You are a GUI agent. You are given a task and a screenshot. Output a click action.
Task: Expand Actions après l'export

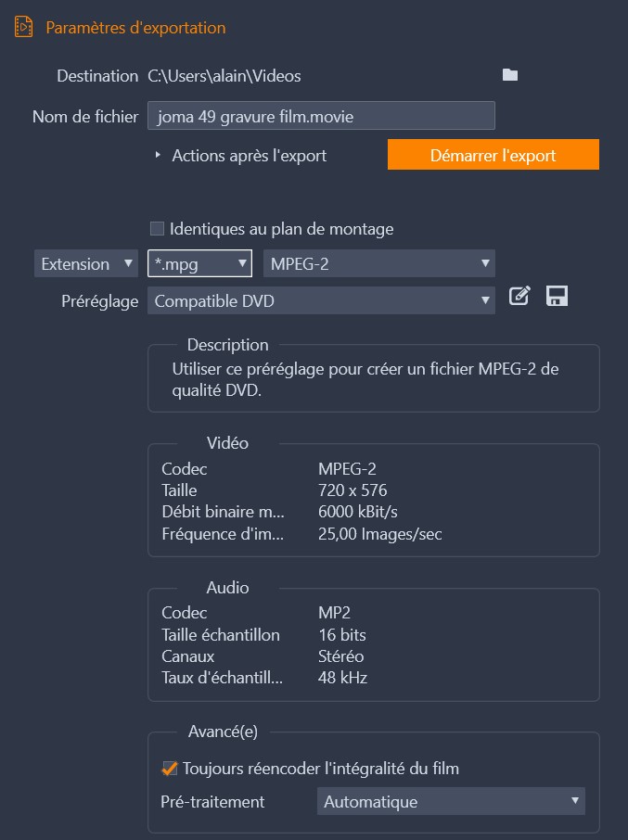tap(158, 156)
